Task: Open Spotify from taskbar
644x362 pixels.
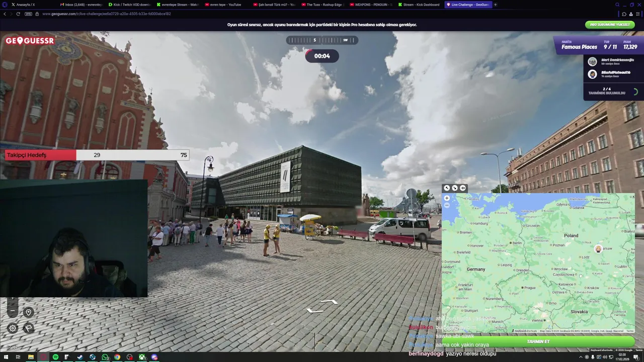Action: (55, 357)
